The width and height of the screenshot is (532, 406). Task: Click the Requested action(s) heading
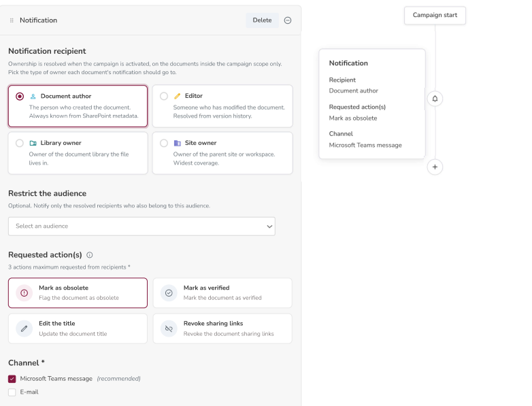45,255
